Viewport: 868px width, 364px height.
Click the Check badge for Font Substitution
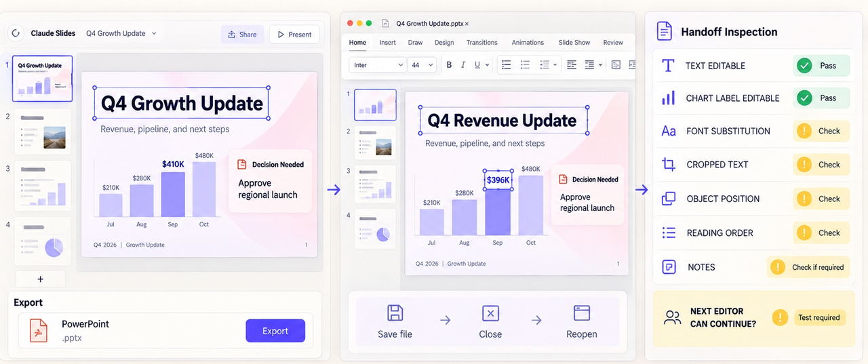click(821, 131)
